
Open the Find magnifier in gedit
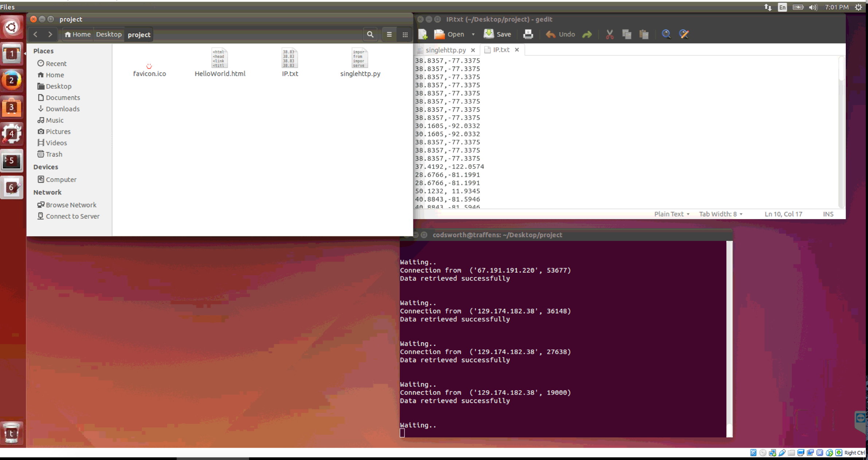(666, 34)
